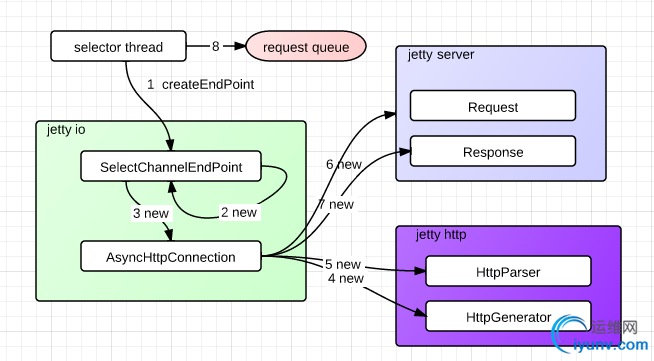Click the AsyncHttpConnection node
The height and width of the screenshot is (361, 654).
coord(171,256)
